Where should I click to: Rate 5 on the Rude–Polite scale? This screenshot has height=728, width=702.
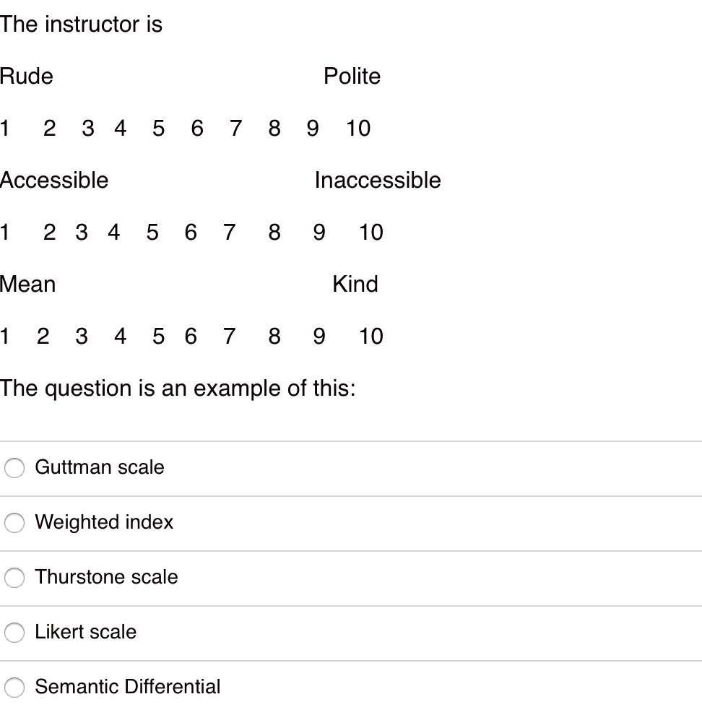coord(158,129)
